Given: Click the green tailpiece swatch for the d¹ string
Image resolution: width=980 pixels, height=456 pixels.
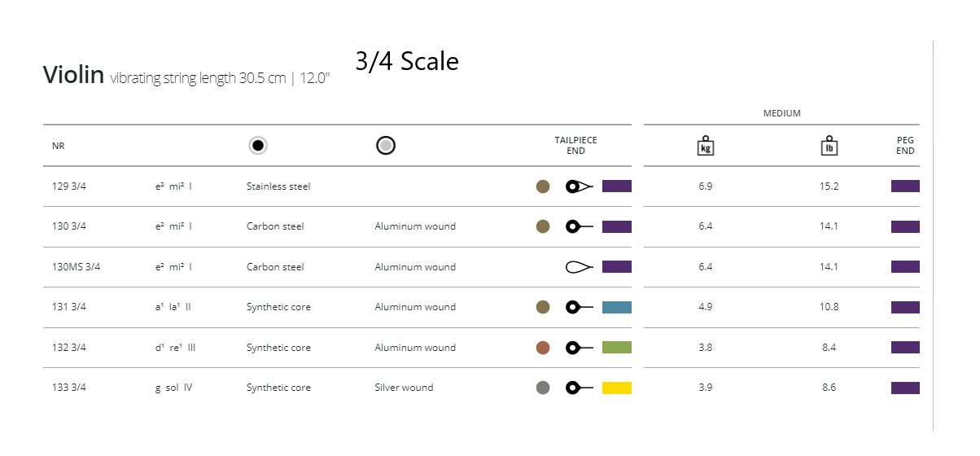Looking at the screenshot, I should click(x=616, y=348).
